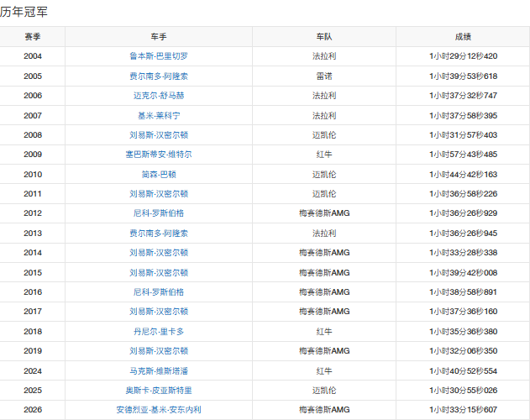Viewport: 530px width, 420px height.
Task: Click 法拉利 team cell in 2013 row
Action: pos(324,234)
